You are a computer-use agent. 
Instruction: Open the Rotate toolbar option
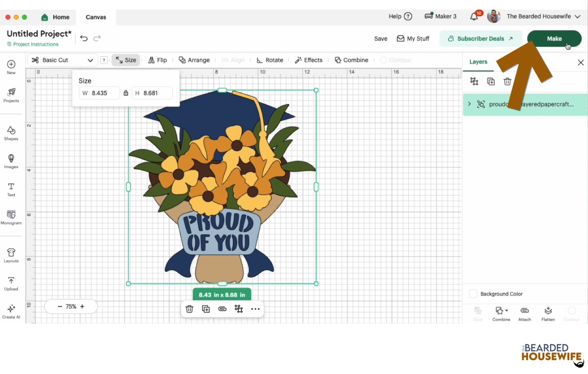(270, 60)
